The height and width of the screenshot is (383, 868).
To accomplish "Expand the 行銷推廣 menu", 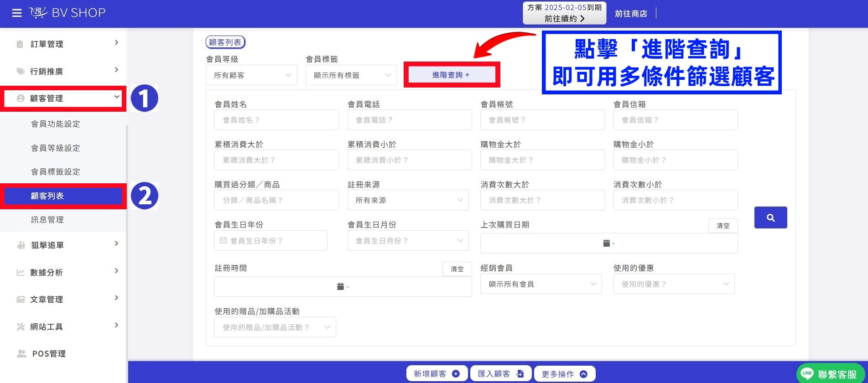I will coord(116,70).
